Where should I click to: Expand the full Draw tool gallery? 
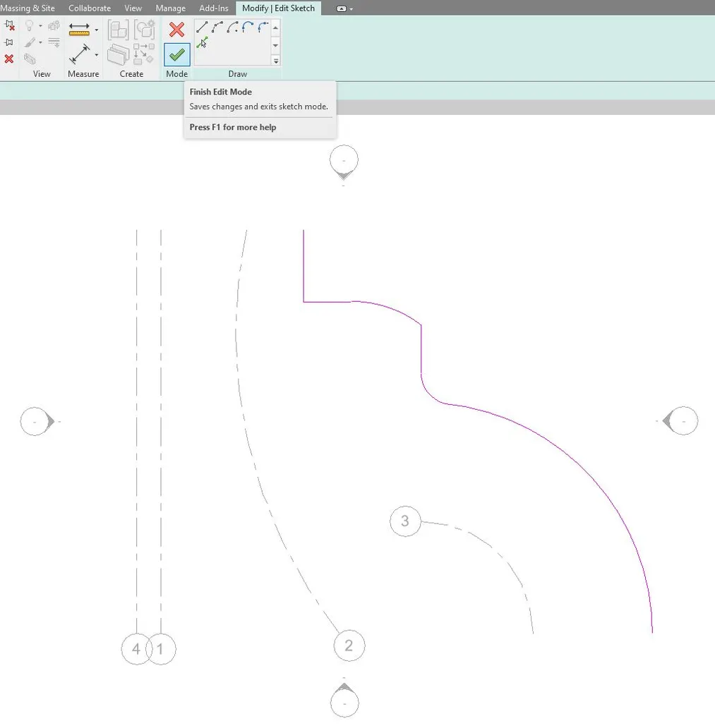pyautogui.click(x=275, y=61)
